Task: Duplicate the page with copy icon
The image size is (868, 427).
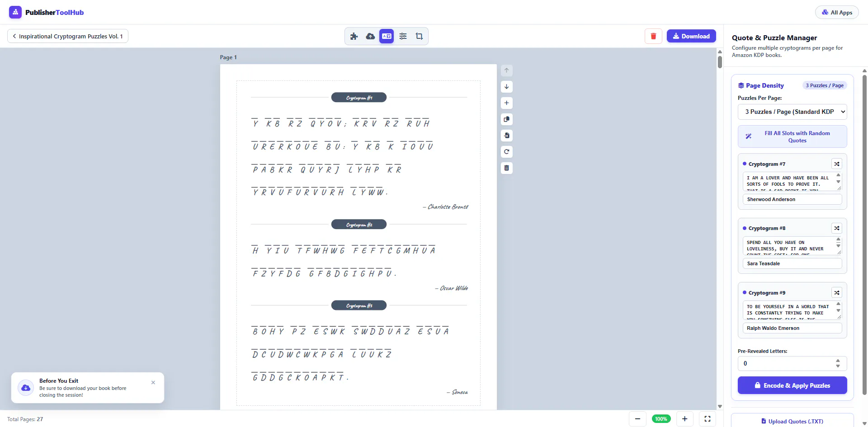Action: 506,119
